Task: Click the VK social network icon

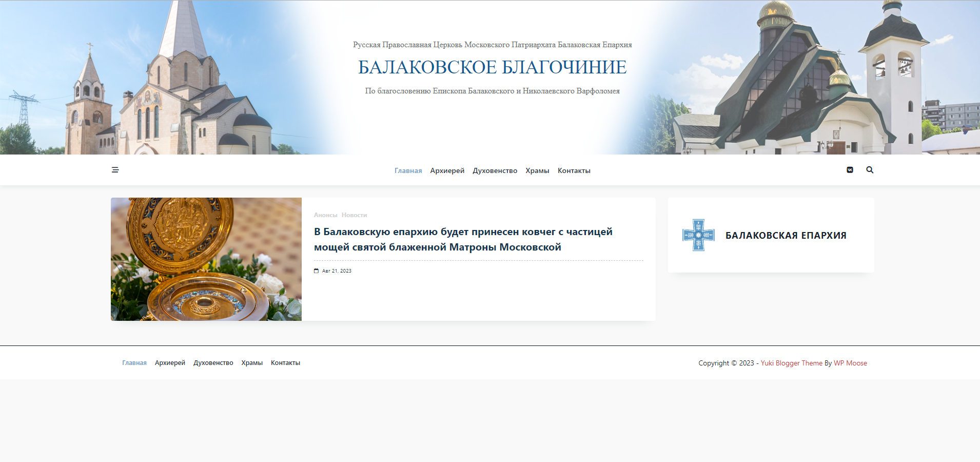Action: tap(850, 170)
